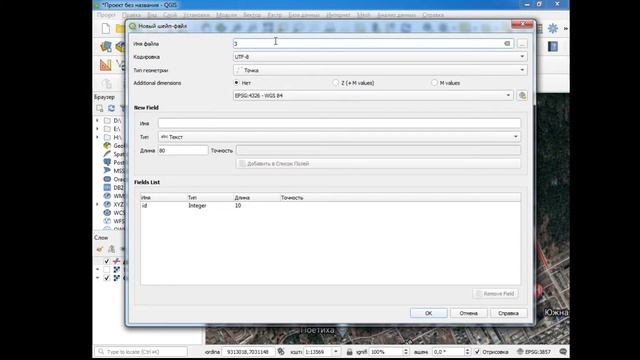Focus the new field 'Имя' input
Image resolution: width=640 pixels, height=360 pixels.
pos(339,123)
